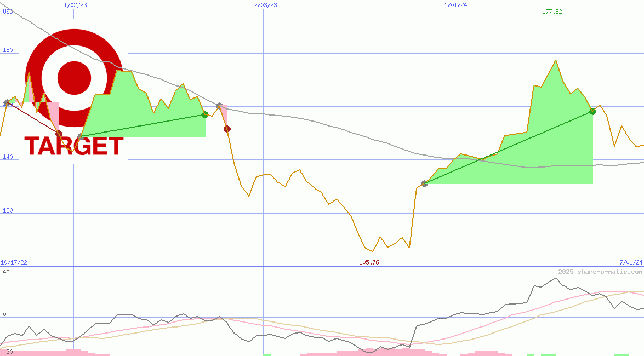Click the gray entry marker below the logo

coord(81,136)
